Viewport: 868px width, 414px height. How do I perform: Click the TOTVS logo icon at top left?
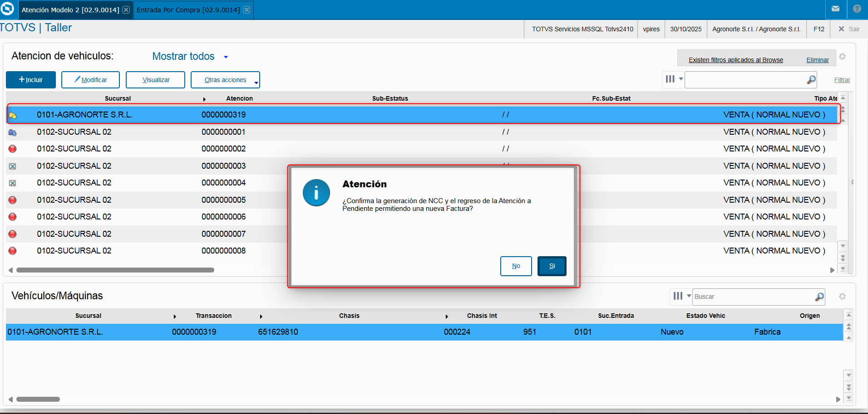coord(7,9)
